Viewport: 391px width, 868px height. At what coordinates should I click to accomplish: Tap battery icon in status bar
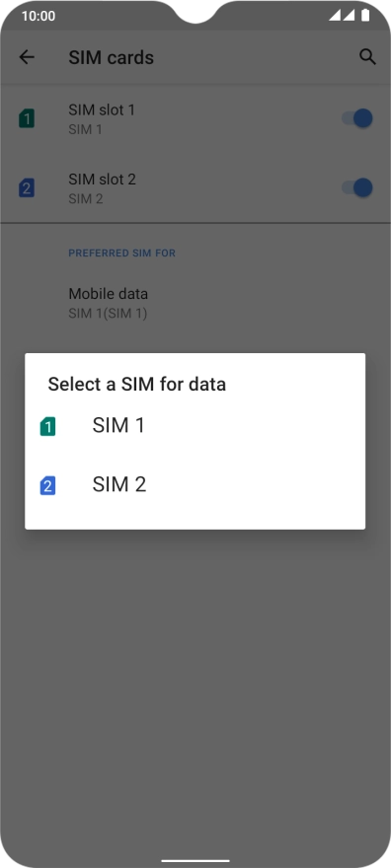tap(365, 16)
